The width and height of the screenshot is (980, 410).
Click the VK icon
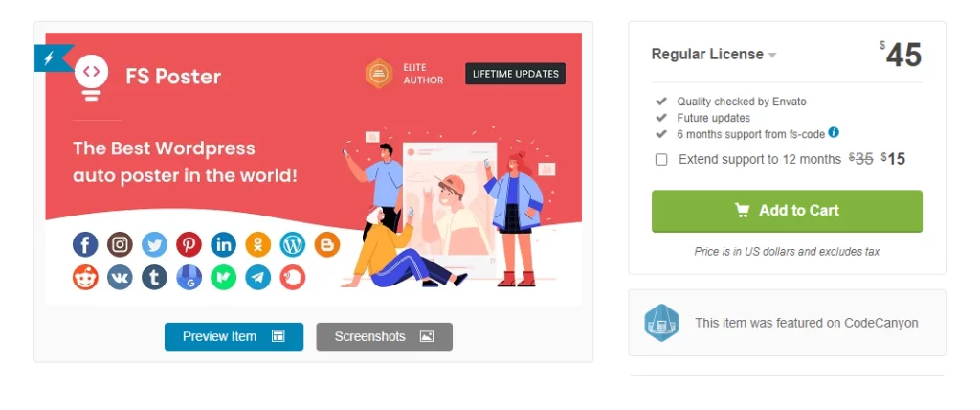coord(120,277)
